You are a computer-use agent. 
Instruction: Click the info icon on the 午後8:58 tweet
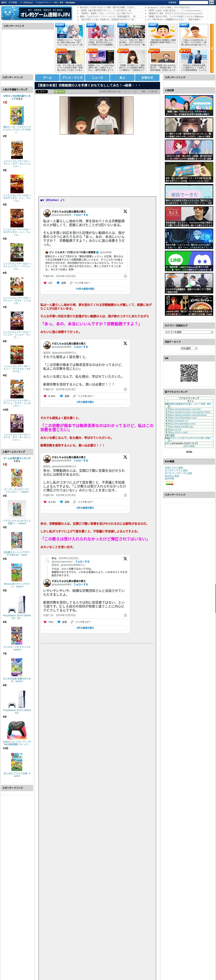[x=126, y=495]
